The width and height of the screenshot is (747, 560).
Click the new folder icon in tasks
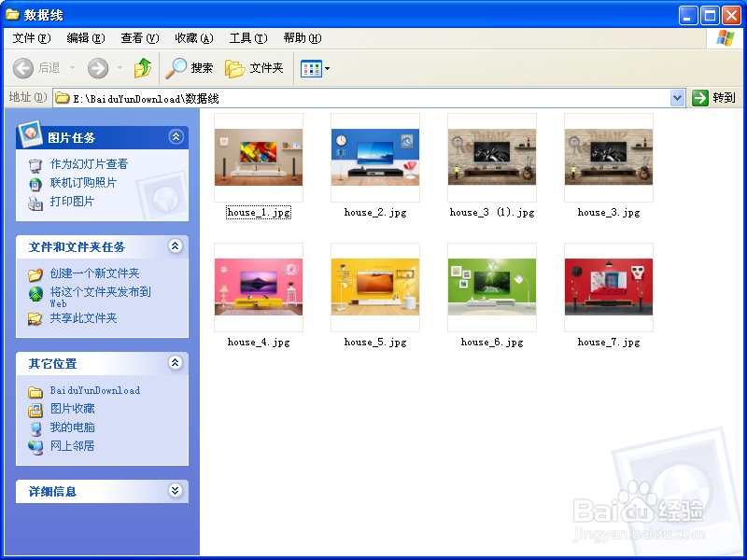click(x=35, y=274)
